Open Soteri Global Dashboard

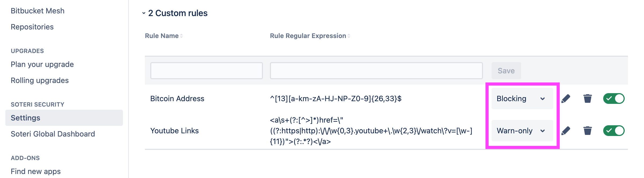click(53, 134)
